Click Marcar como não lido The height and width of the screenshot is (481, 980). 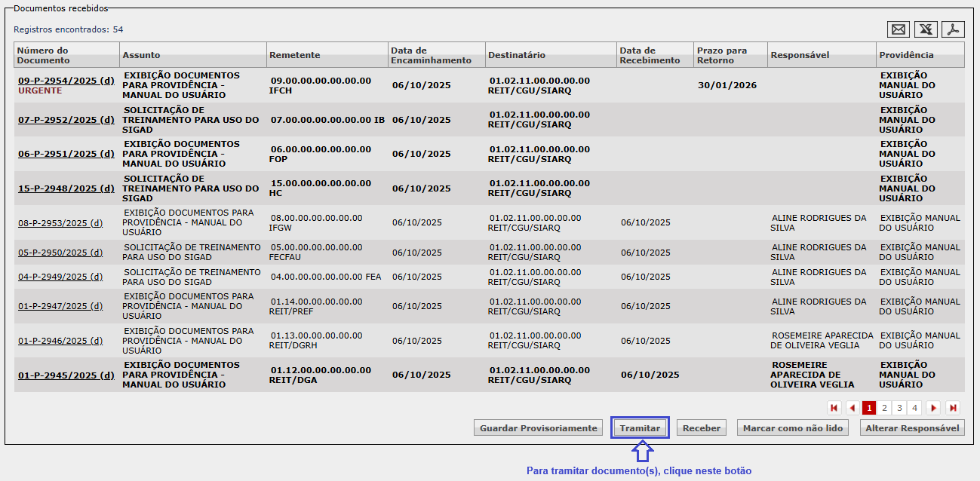tap(792, 428)
